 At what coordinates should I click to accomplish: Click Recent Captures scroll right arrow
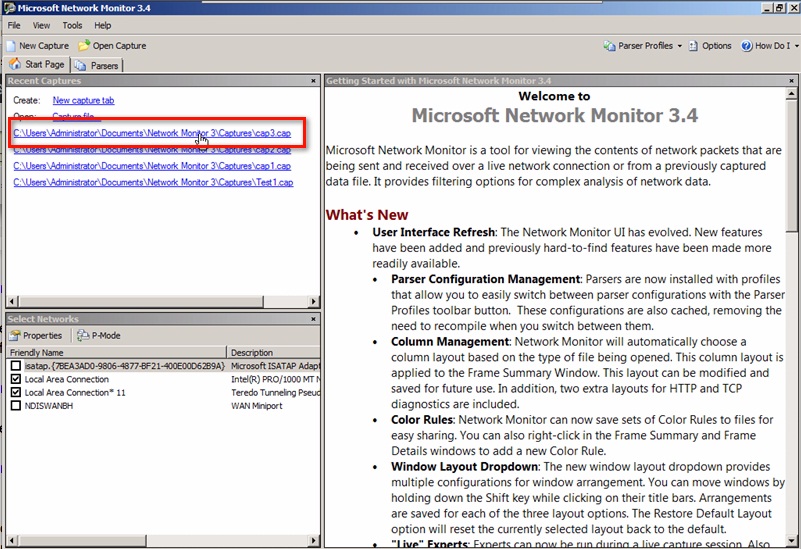(x=313, y=301)
